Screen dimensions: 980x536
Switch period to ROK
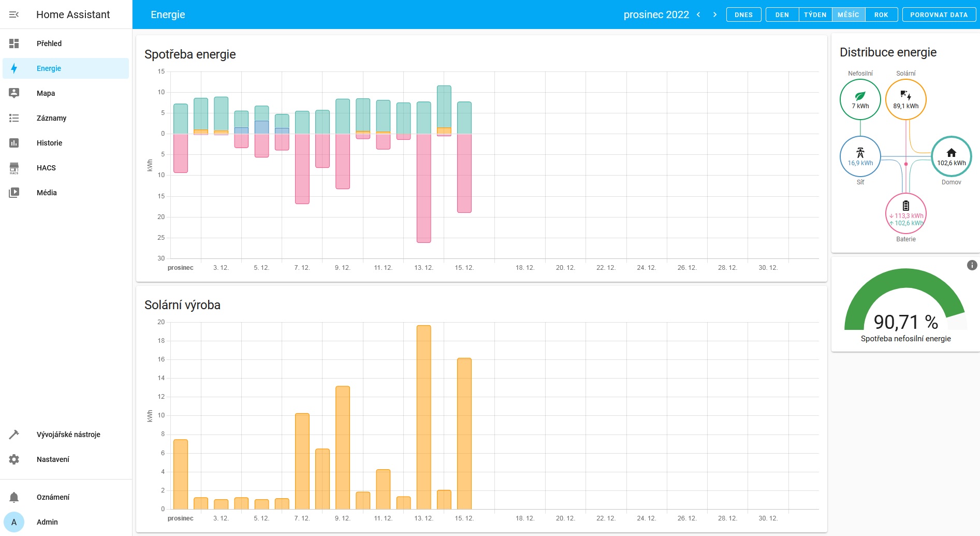pos(881,15)
